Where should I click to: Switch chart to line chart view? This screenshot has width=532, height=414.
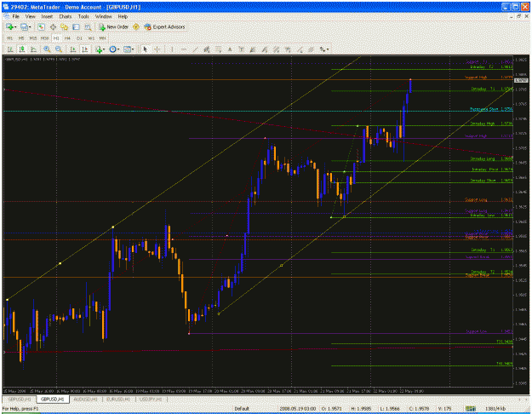tap(33, 49)
